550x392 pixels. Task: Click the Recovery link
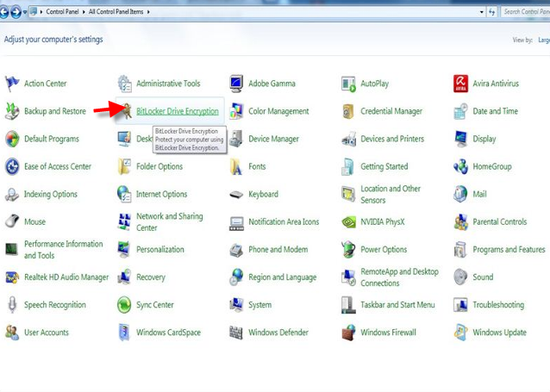click(151, 277)
